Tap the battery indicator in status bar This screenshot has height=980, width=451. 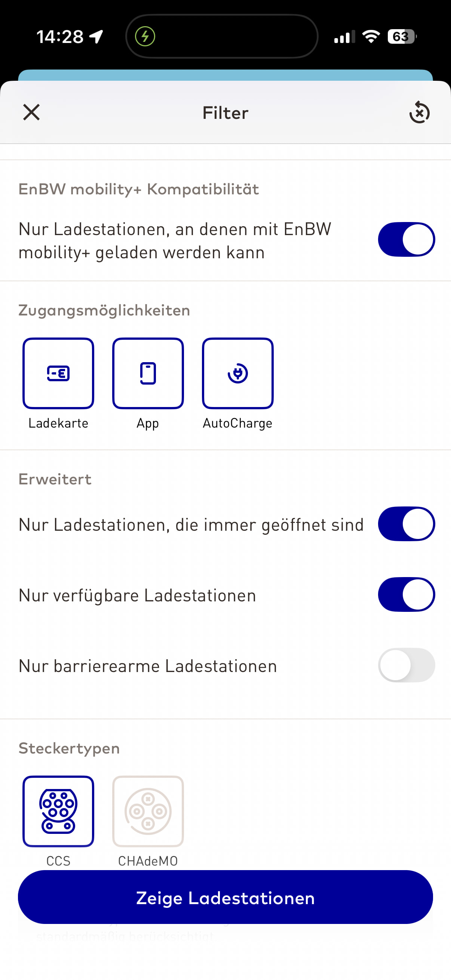(x=402, y=37)
